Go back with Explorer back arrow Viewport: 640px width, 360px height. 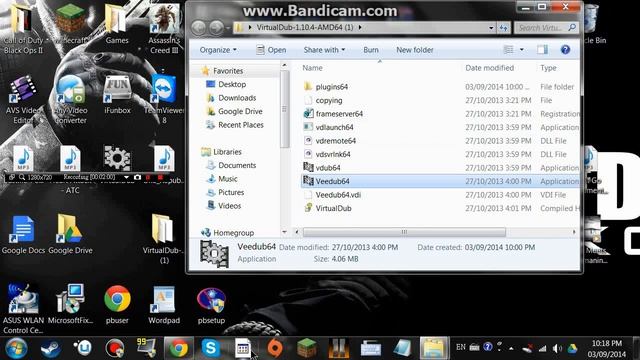199,28
